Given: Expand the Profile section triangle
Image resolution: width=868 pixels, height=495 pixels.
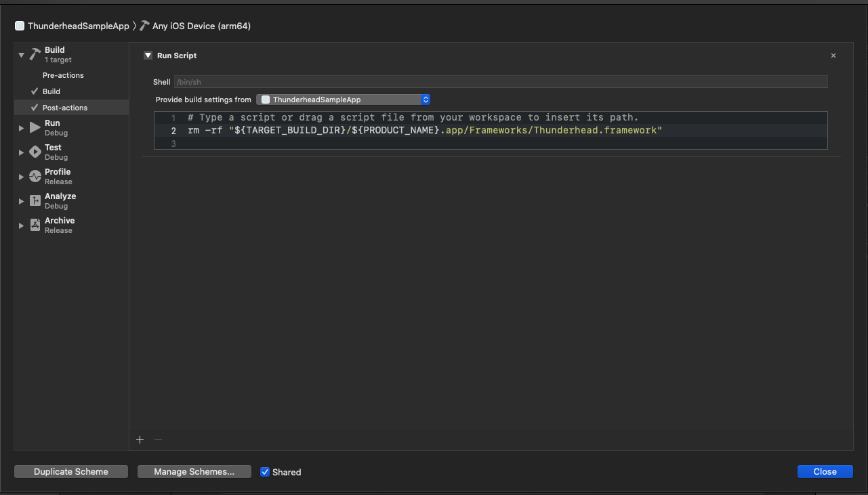Looking at the screenshot, I should coord(22,177).
